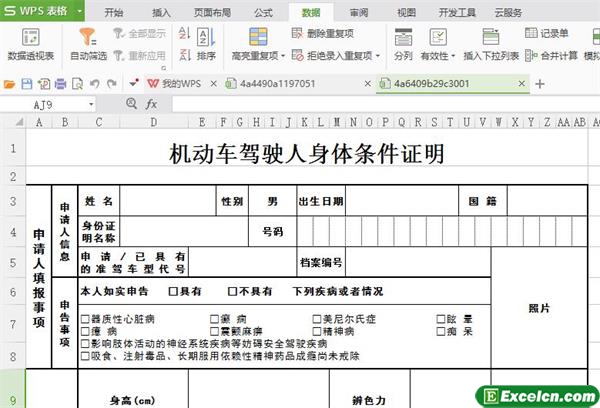Viewport: 600px width, 408px height.
Task: Click the 出生日期 cell
Action: coord(321,201)
